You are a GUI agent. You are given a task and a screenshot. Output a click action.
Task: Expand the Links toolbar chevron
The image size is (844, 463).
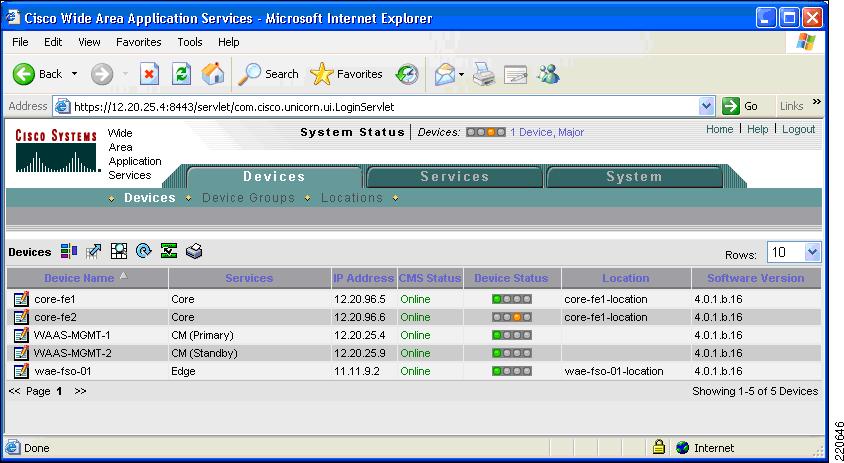tap(817, 102)
